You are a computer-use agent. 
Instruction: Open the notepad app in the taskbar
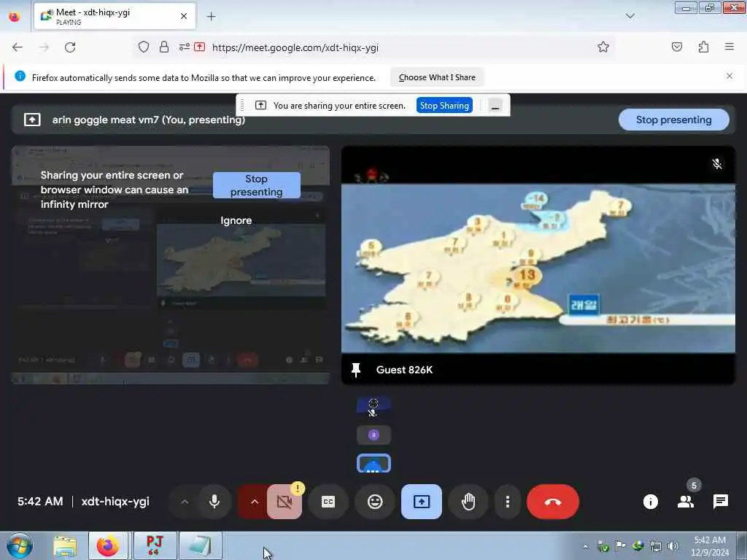201,546
